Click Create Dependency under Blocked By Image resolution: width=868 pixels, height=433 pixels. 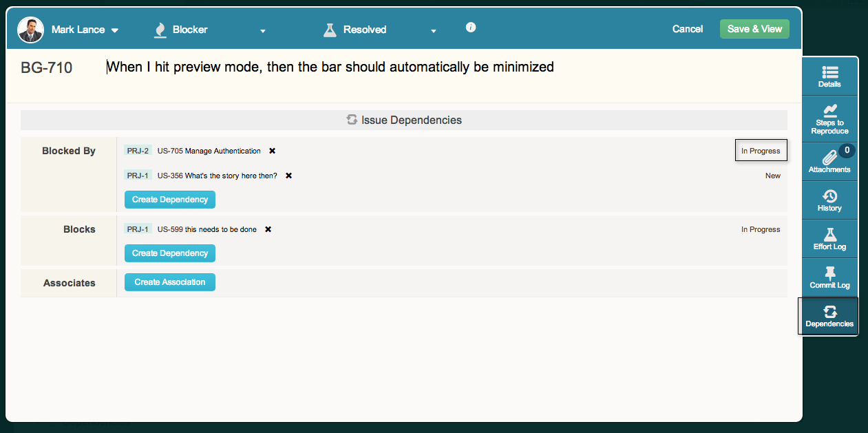pyautogui.click(x=169, y=200)
